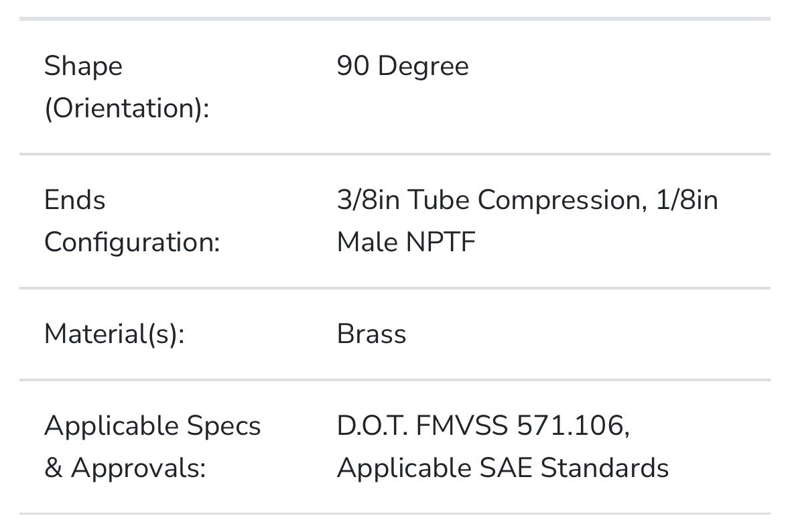The height and width of the screenshot is (532, 790).
Task: Click the word Shape in first row
Action: [x=83, y=66]
